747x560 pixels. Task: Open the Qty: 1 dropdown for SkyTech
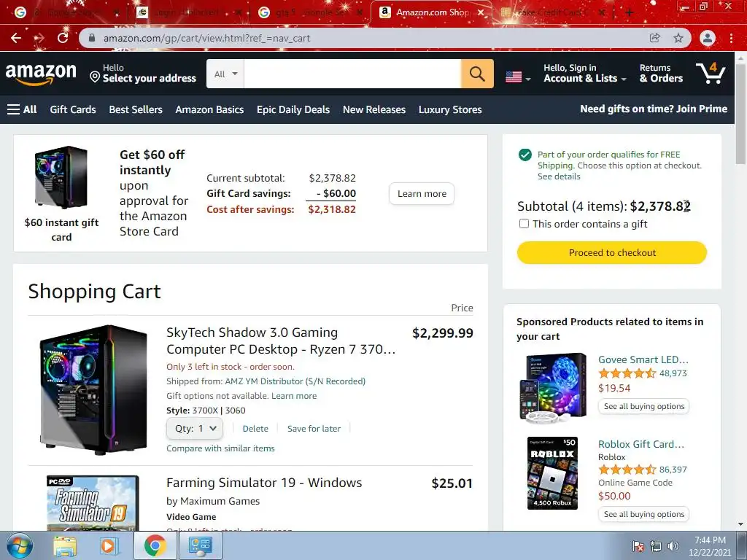point(195,429)
